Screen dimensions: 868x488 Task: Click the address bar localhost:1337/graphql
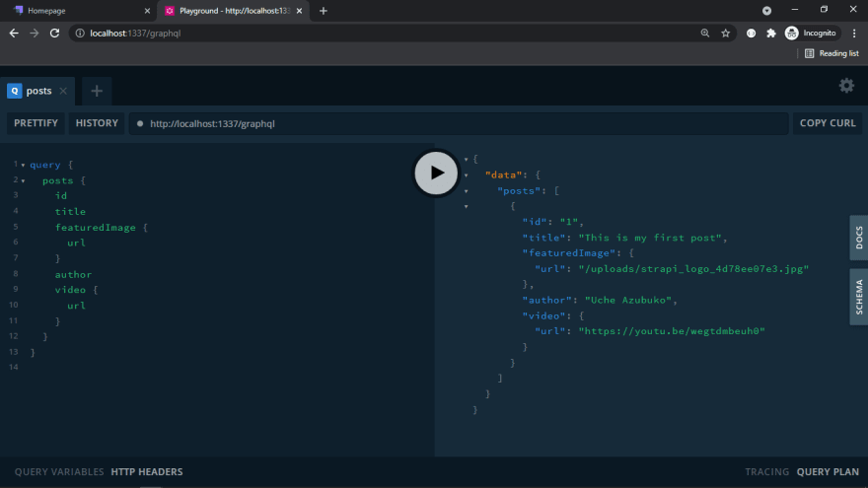click(135, 34)
